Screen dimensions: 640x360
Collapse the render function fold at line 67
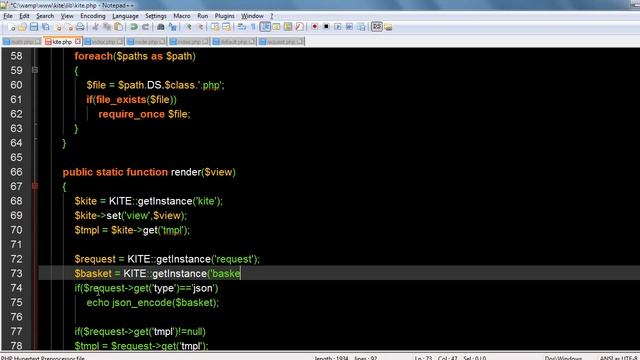point(35,186)
